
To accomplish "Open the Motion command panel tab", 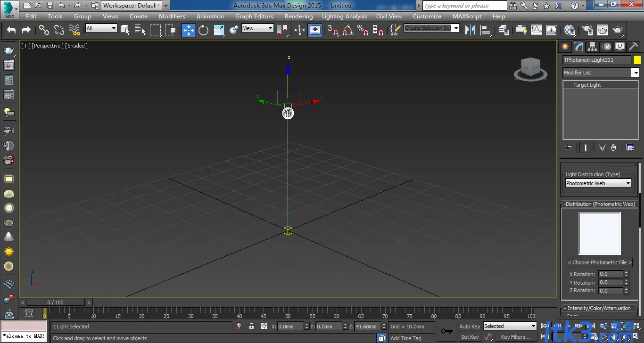I will pos(607,47).
